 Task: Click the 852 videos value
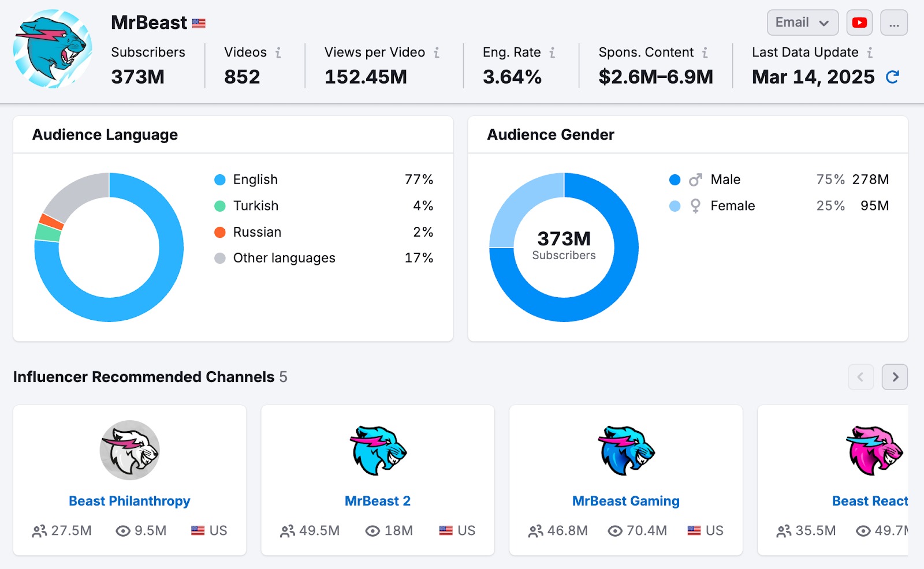(x=242, y=77)
